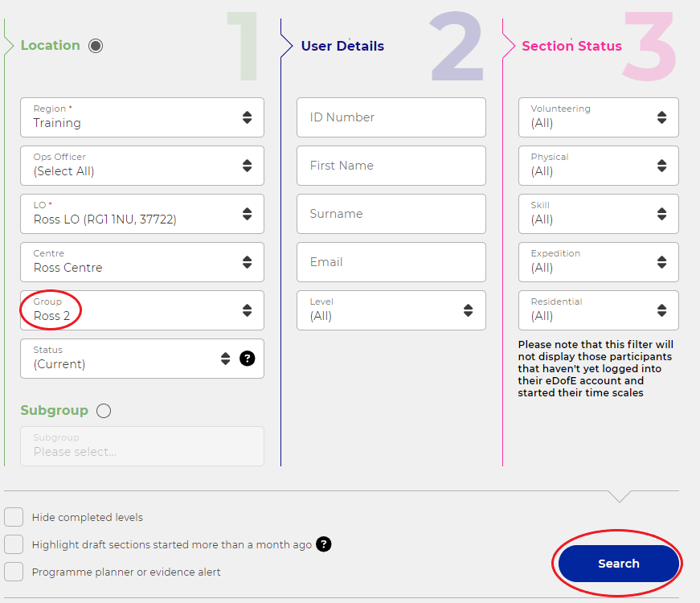The image size is (700, 603).
Task: Tick Hide completed levels checkbox
Action: coord(14,517)
